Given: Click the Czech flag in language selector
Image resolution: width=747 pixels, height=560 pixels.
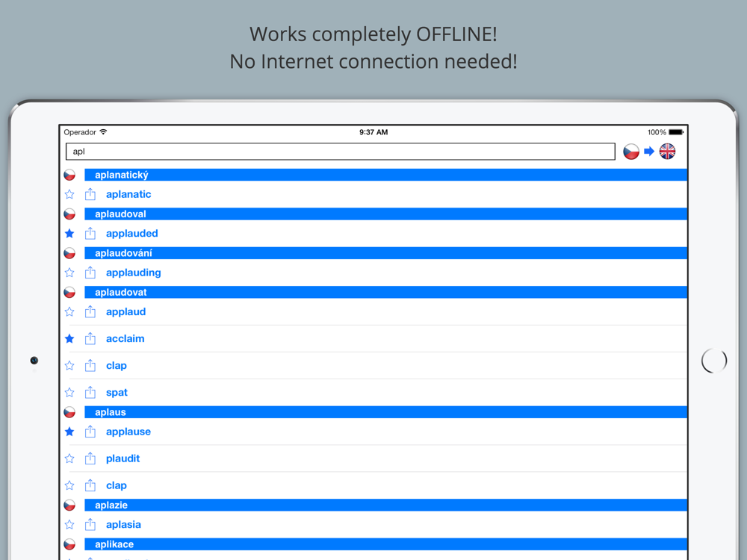Looking at the screenshot, I should click(x=631, y=152).
